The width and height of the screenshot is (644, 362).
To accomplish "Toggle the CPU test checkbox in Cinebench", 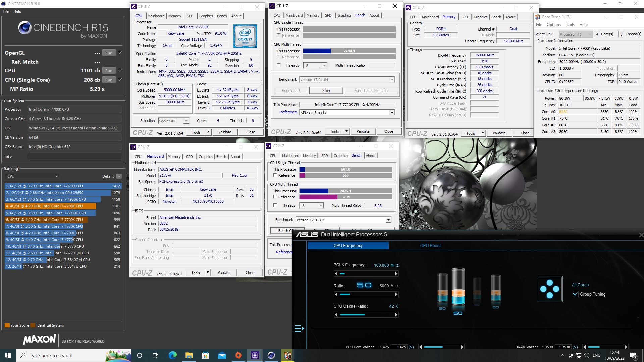I will pyautogui.click(x=120, y=70).
